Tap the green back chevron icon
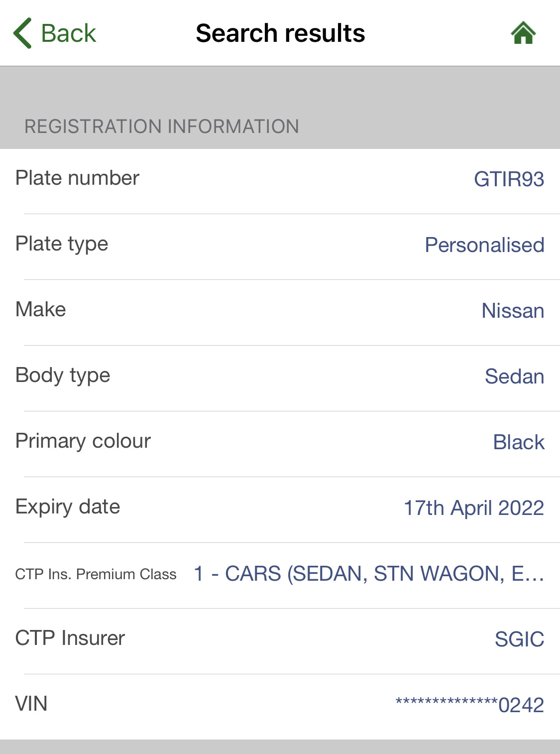Screen dimensions: 560x754 [23, 33]
